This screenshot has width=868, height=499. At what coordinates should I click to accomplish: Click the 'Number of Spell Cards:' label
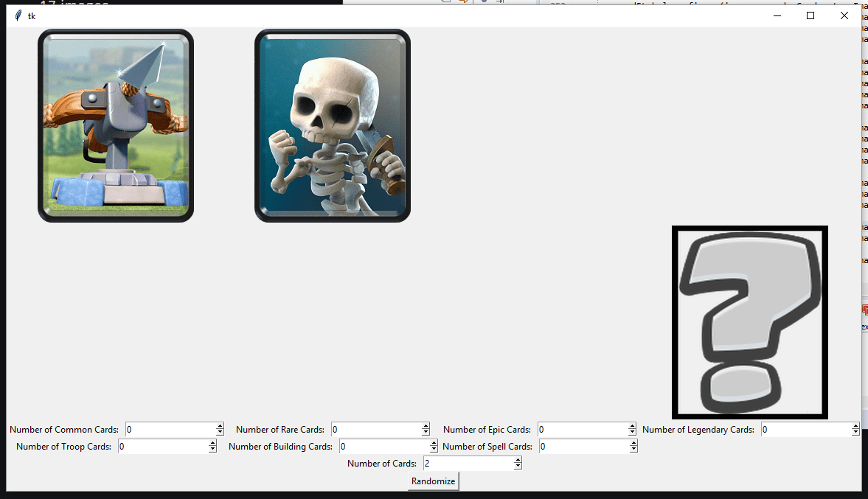point(487,447)
